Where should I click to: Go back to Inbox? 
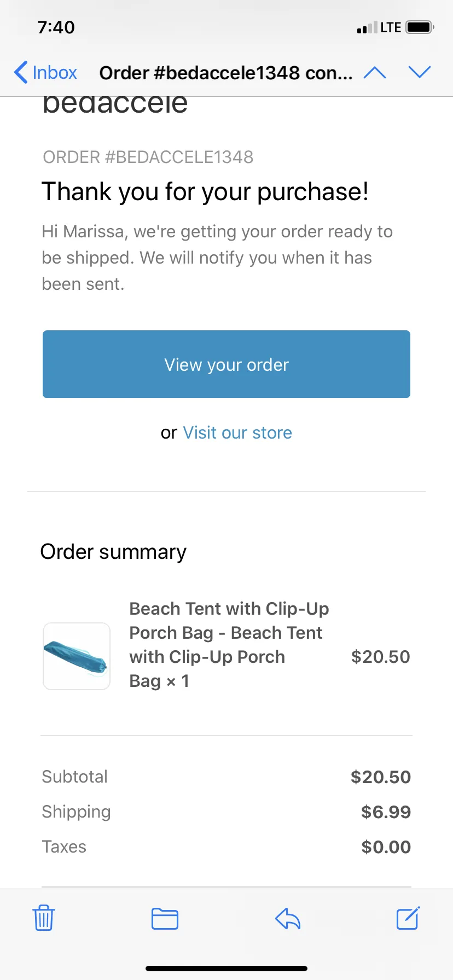(45, 72)
